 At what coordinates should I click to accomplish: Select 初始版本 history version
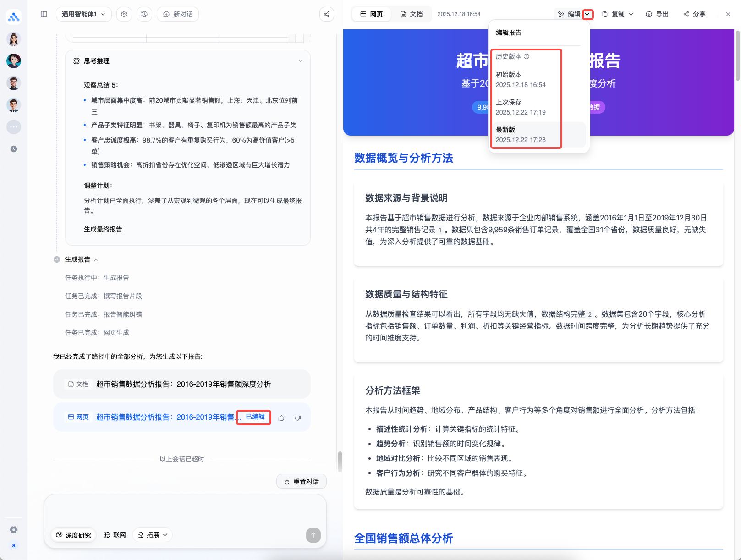539,80
